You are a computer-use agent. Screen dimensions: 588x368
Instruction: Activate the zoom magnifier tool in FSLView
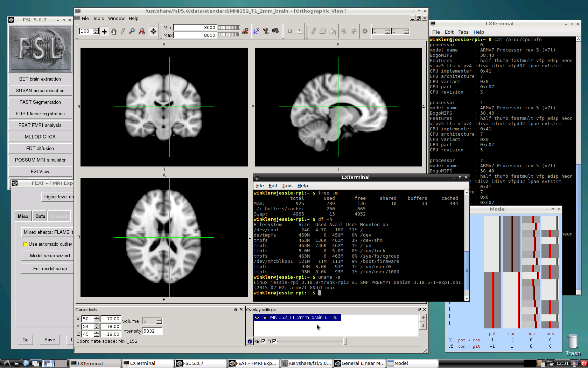tap(132, 31)
